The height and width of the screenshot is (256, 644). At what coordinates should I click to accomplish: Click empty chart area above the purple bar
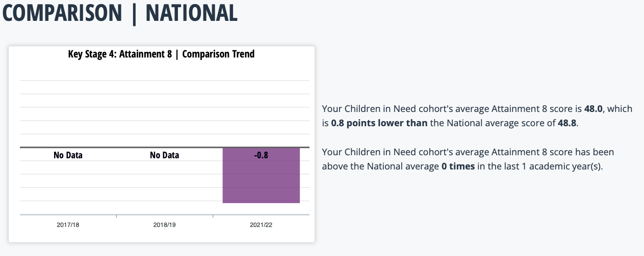click(x=261, y=113)
